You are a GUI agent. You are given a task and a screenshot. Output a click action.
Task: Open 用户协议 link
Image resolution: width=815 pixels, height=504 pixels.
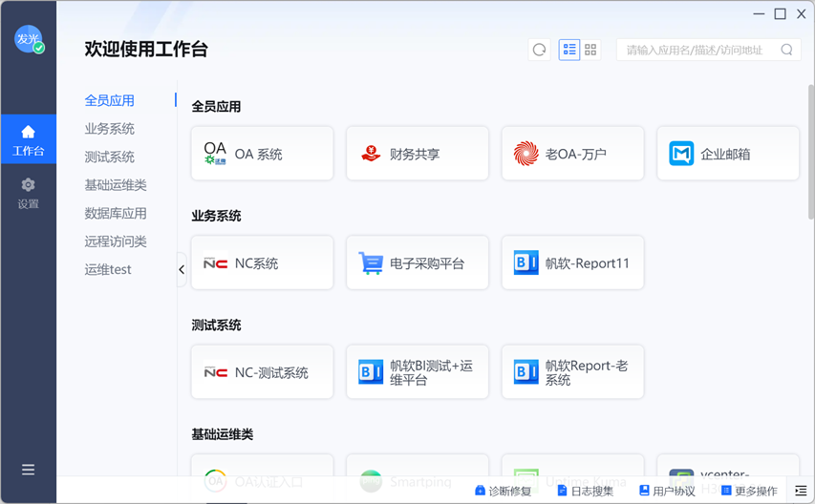click(668, 491)
